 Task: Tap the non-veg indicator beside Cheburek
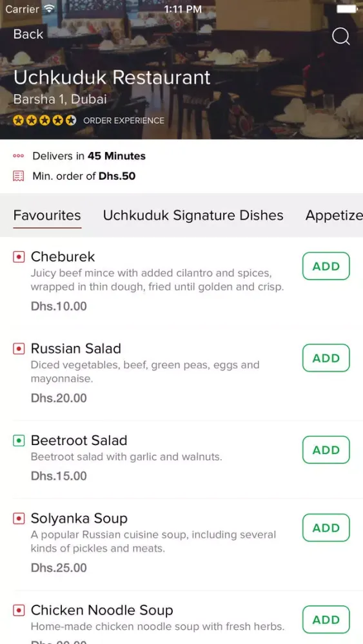[x=19, y=257]
